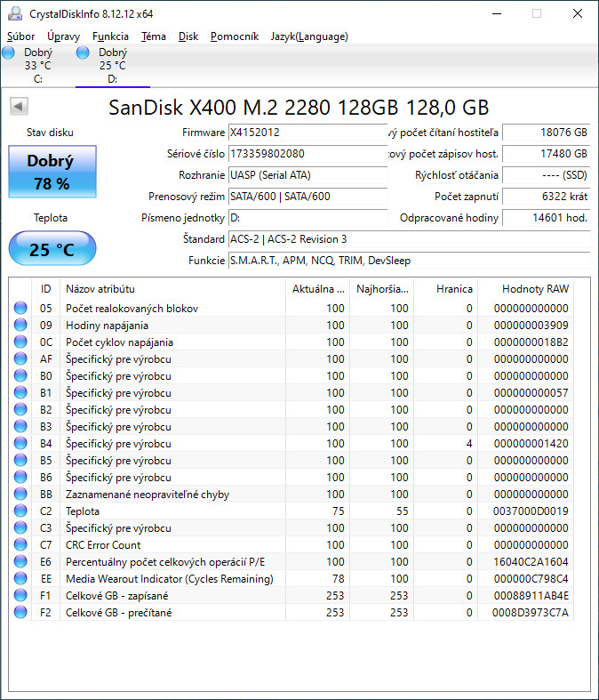Click the Dobrý 78 % health status button
Viewport: 599px width, 700px height.
52,172
